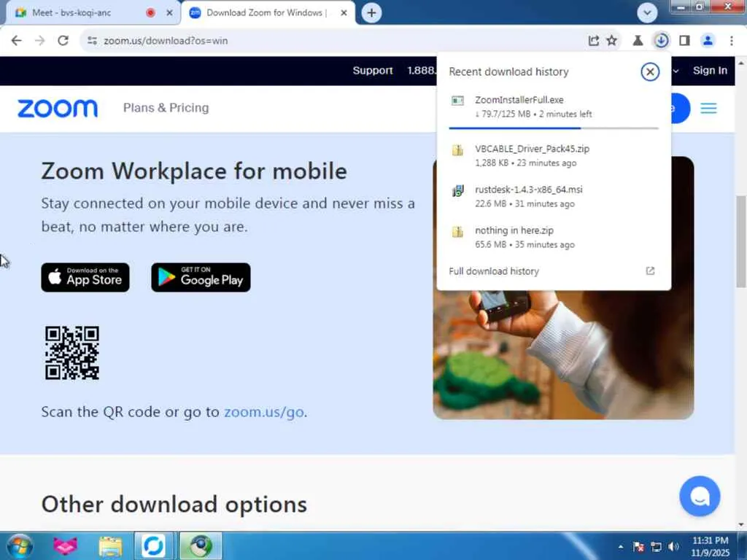Open VBCABLE_Driver_Pack45.zip download

coord(554,155)
